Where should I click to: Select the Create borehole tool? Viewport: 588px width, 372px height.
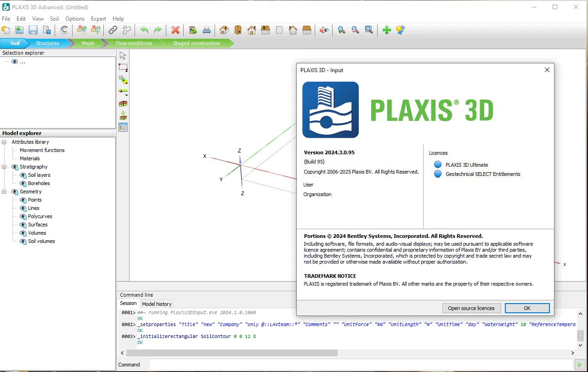coord(123,92)
